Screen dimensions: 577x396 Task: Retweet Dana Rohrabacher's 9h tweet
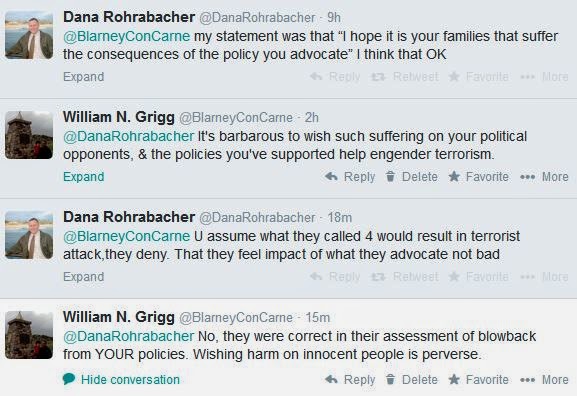404,77
